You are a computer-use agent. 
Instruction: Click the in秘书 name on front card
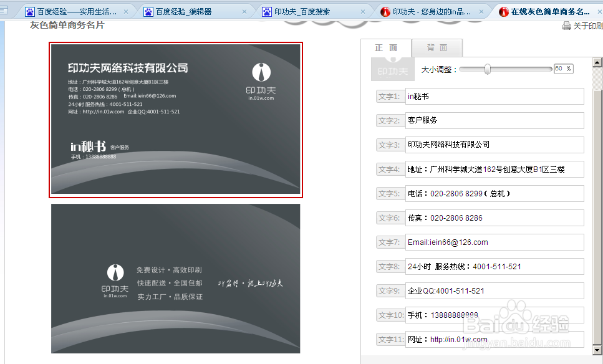[x=88, y=146]
